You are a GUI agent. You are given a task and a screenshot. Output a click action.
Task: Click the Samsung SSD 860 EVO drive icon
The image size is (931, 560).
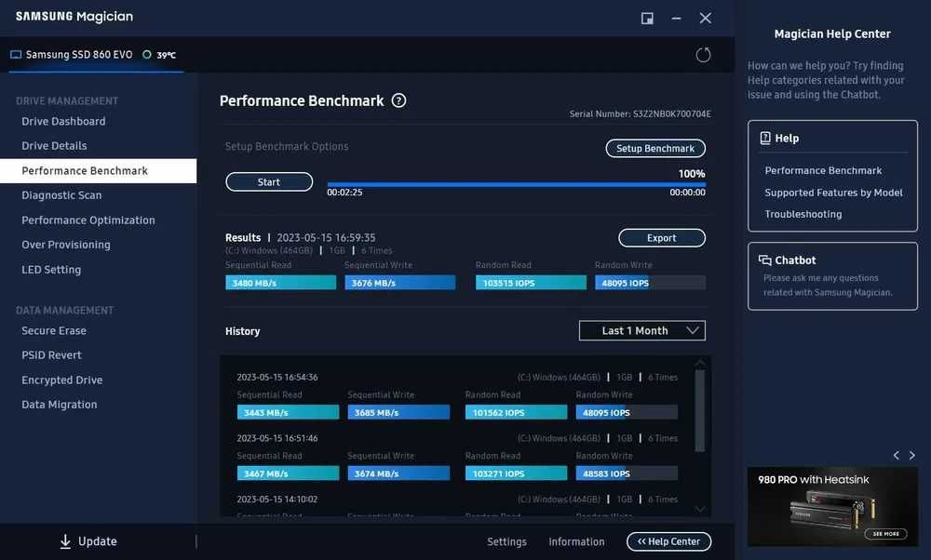click(16, 55)
